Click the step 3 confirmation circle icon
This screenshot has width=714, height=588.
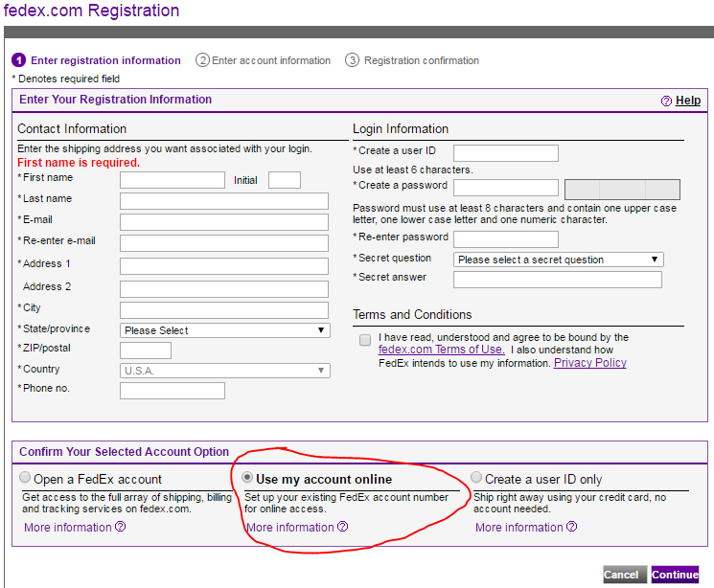352,60
